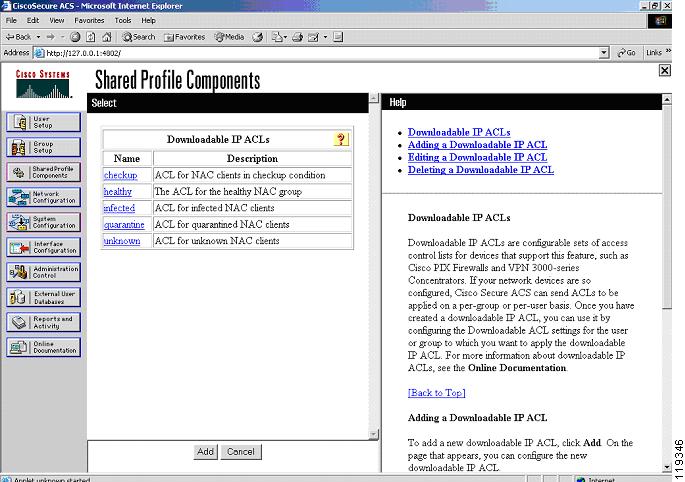Click the browser Forward arrow
This screenshot has width=685, height=482.
click(50, 37)
